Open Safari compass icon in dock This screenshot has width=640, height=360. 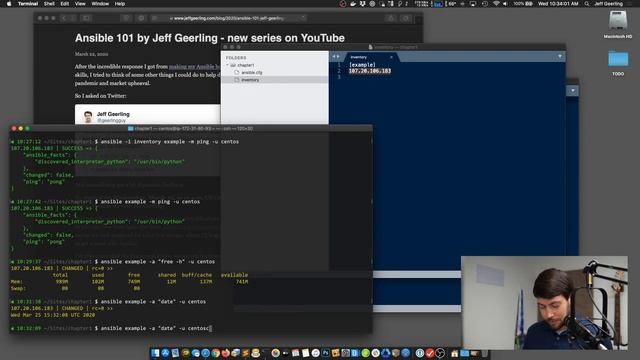tap(206, 353)
